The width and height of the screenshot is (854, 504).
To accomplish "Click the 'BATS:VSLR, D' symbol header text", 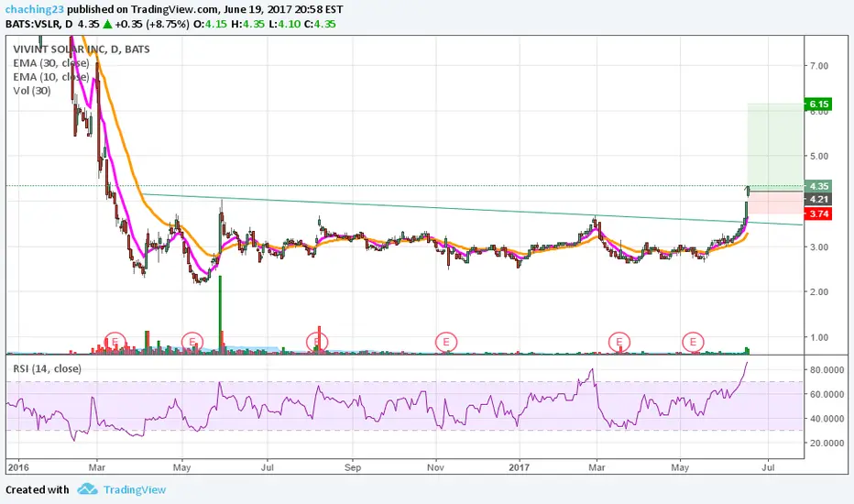I will pos(38,24).
